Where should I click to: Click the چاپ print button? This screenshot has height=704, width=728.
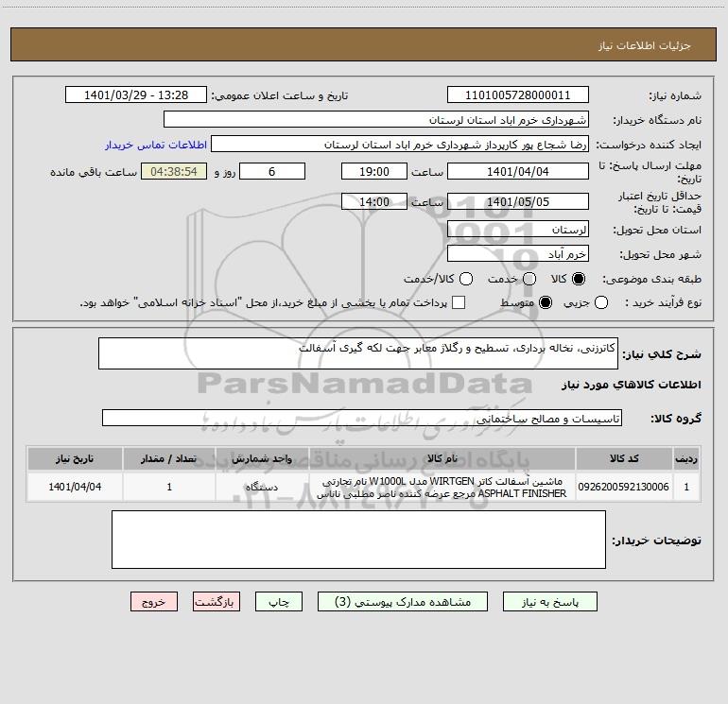pos(279,601)
